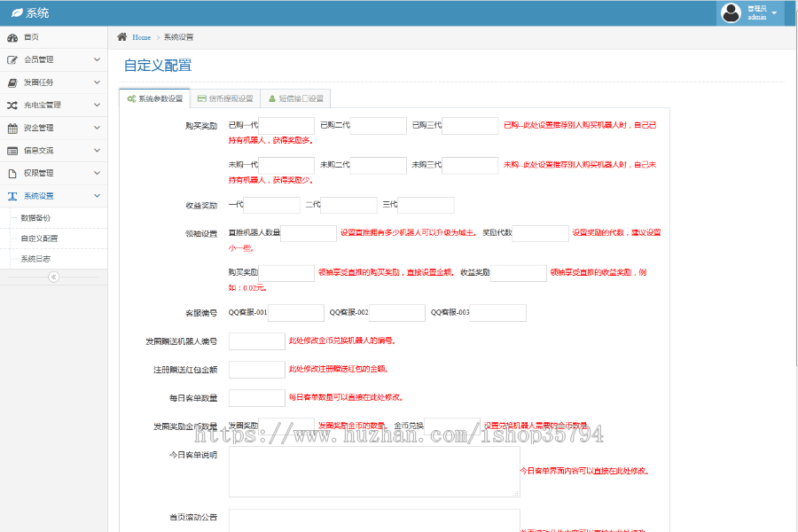Image resolution: width=798 pixels, height=532 pixels.
Task: Focus the 未购一代 input field
Action: 286,166
